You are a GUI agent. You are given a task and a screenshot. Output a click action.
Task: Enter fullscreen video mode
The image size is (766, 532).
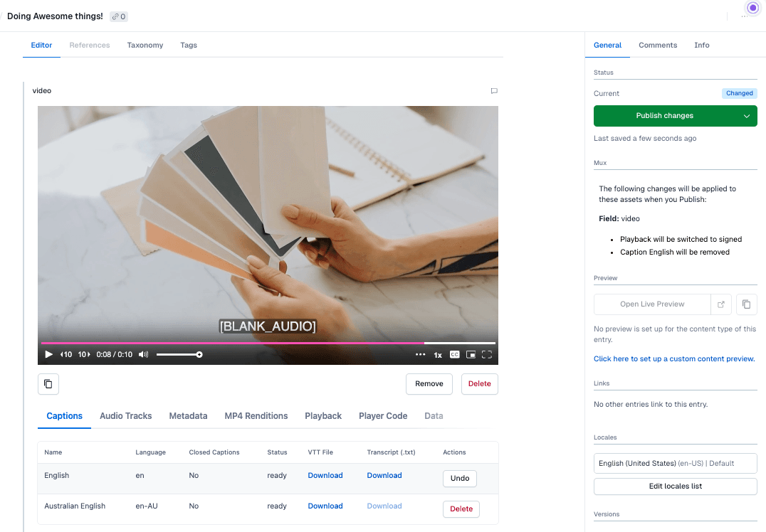[487, 354]
